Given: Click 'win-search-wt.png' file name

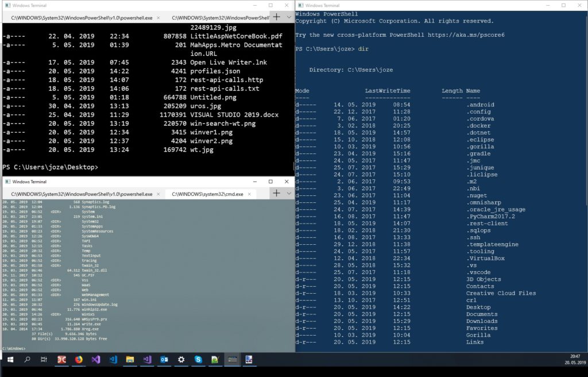Looking at the screenshot, I should coord(223,124).
